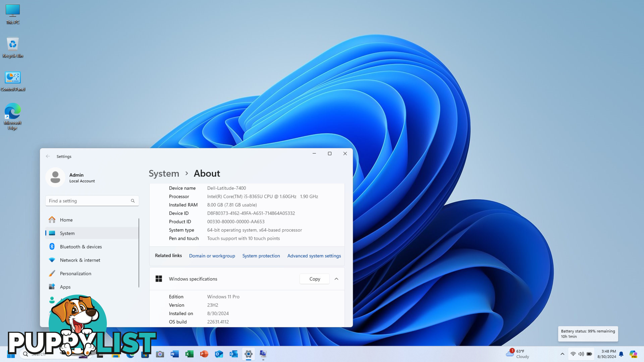This screenshot has width=644, height=362.
Task: Launch Word from the taskbar
Action: tap(174, 354)
